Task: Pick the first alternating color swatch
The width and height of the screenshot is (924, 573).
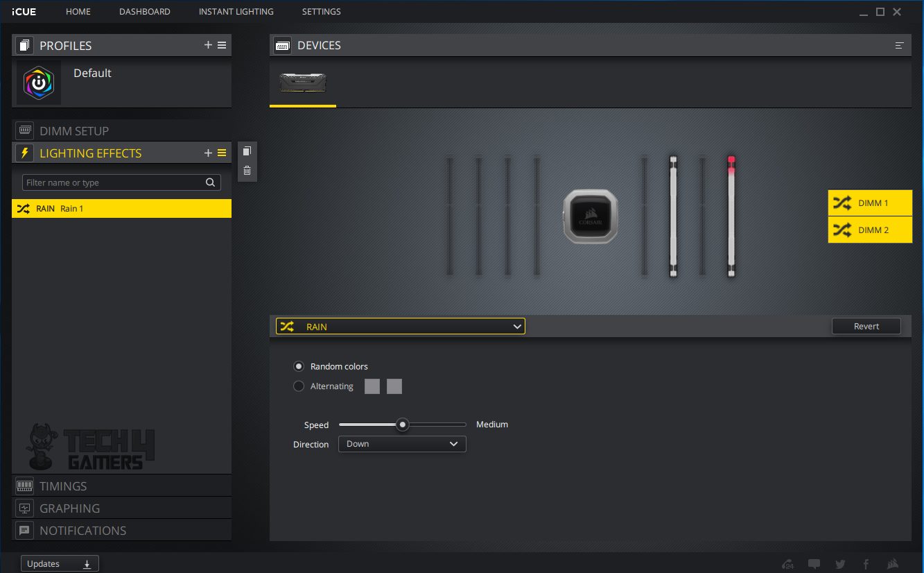Action: (372, 386)
